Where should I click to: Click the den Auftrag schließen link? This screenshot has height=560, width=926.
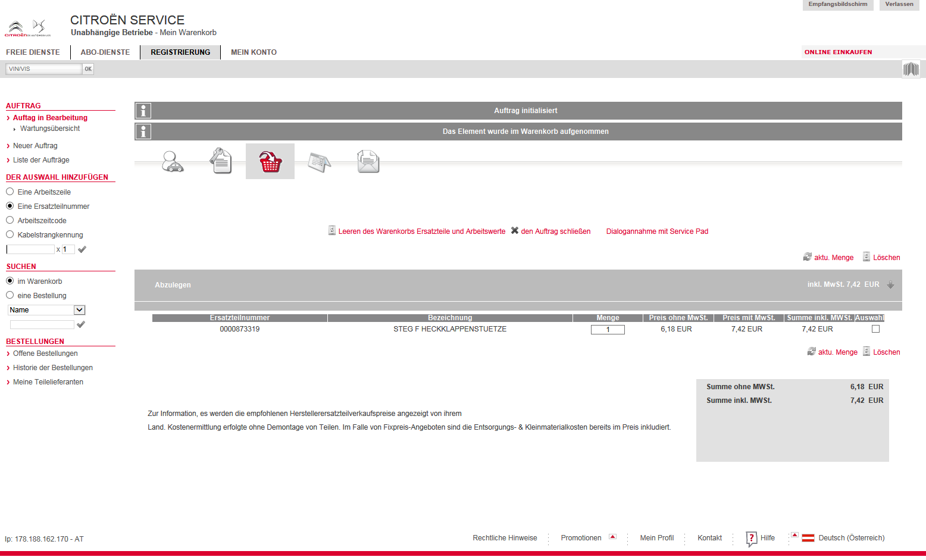[x=555, y=231]
